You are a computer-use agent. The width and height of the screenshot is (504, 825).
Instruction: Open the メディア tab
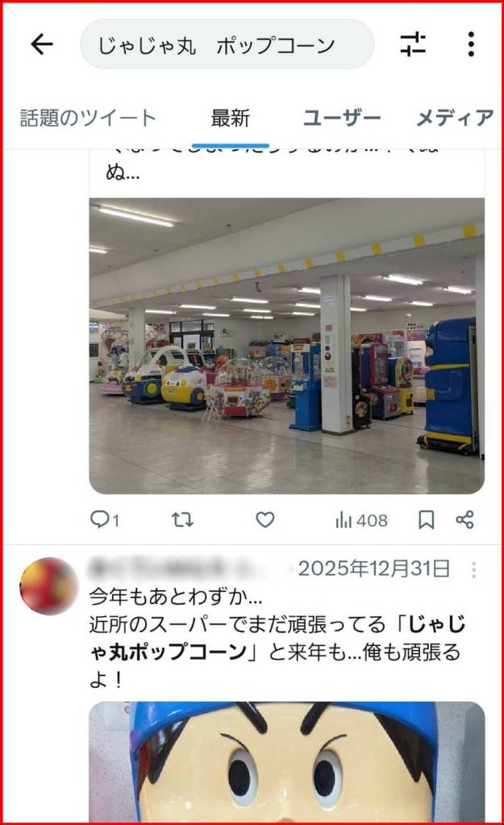[455, 118]
